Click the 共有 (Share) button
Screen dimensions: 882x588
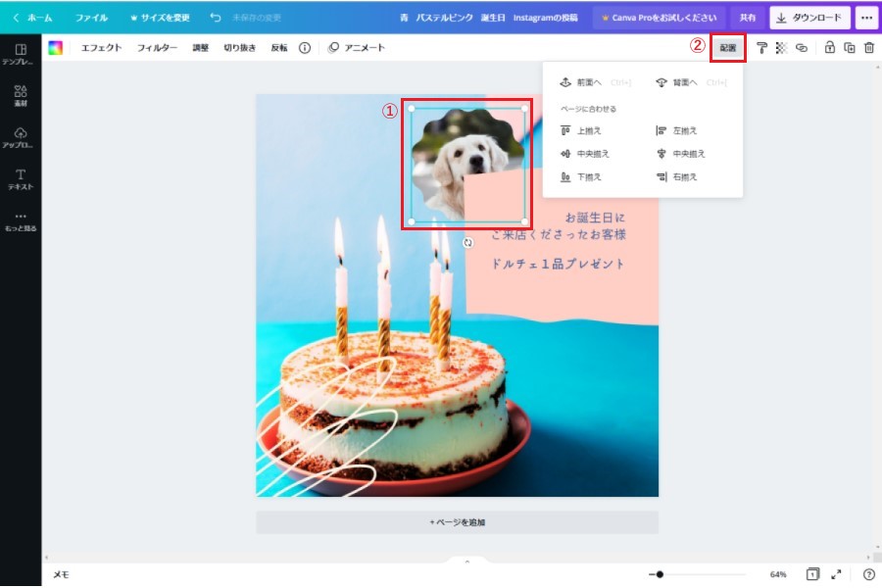tap(748, 18)
